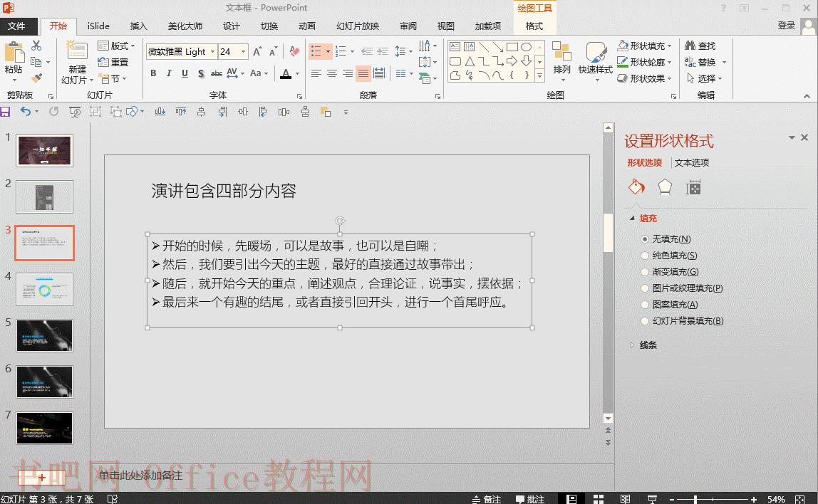The height and width of the screenshot is (504, 818).
Task: Justify the paragraph text
Action: click(363, 73)
